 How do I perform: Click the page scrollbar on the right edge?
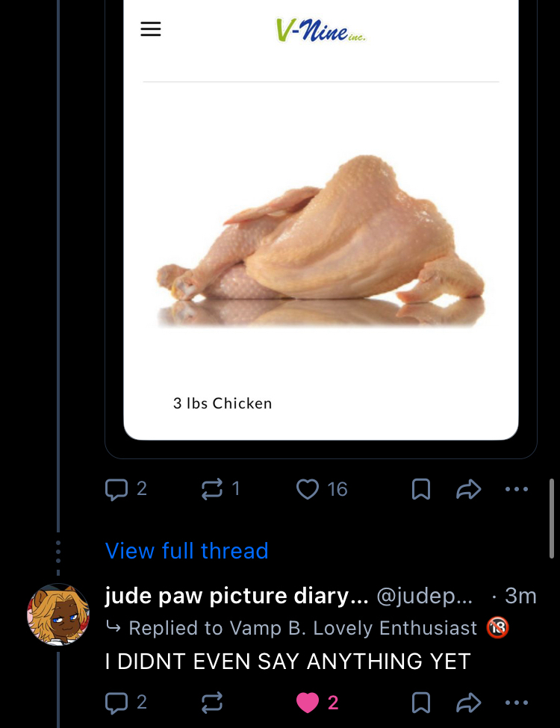coord(552,519)
